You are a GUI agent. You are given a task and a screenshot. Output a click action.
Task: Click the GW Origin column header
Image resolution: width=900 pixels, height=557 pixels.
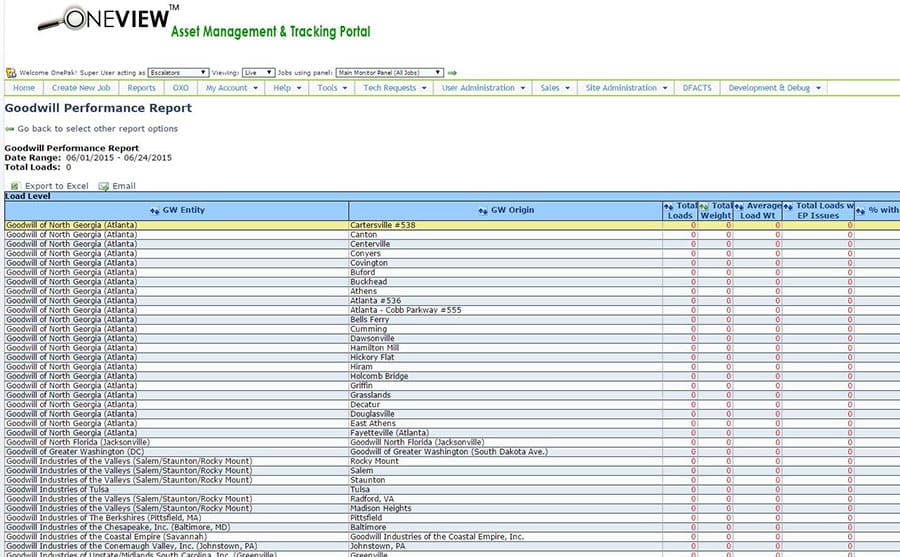pos(505,211)
